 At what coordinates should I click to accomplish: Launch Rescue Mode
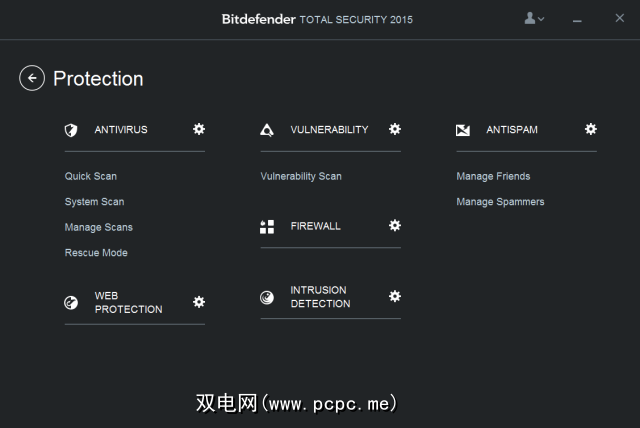pyautogui.click(x=96, y=253)
